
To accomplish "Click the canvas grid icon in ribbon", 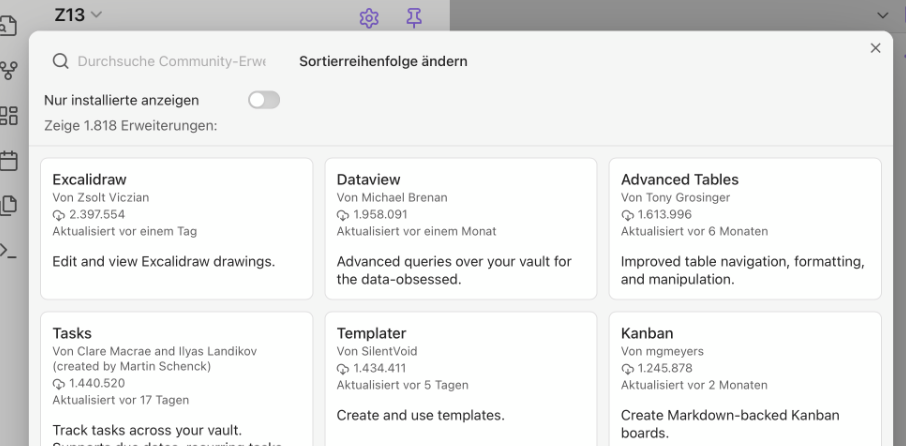I will (x=9, y=116).
